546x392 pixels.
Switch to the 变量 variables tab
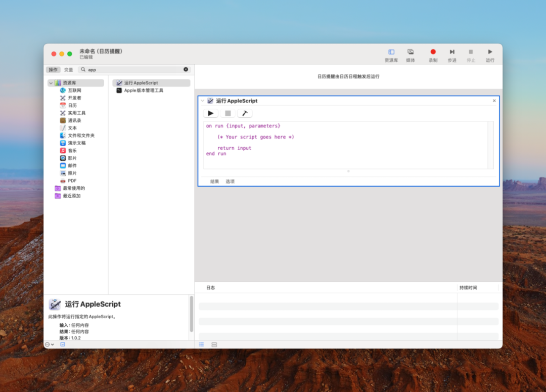69,70
